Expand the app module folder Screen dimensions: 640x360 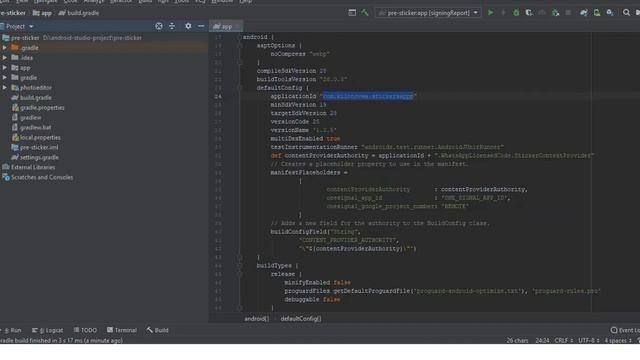[x=5, y=68]
